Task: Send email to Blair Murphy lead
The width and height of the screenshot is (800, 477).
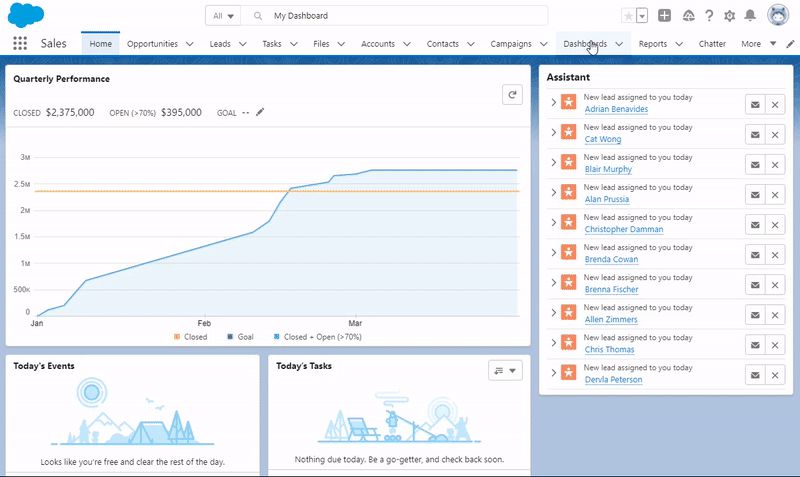Action: 755,165
